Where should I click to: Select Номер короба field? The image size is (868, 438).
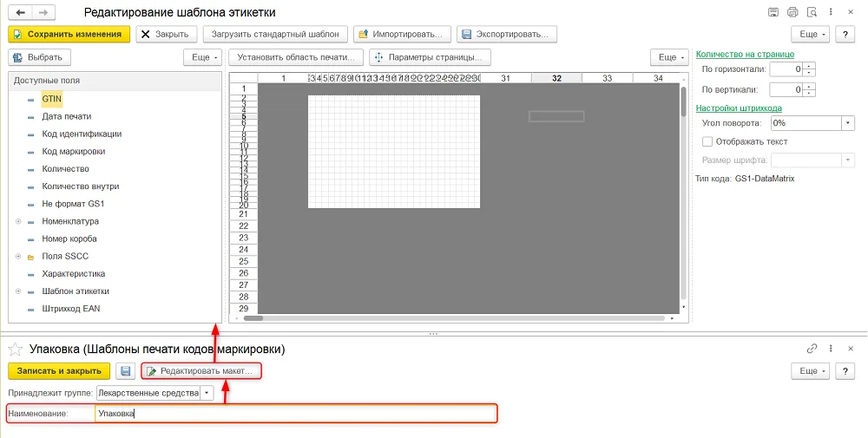(69, 239)
